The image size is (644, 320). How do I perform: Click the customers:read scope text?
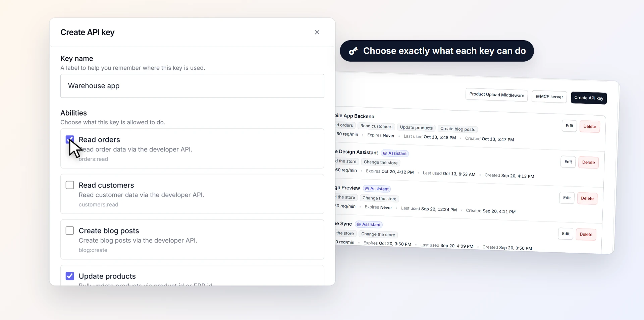coord(98,204)
